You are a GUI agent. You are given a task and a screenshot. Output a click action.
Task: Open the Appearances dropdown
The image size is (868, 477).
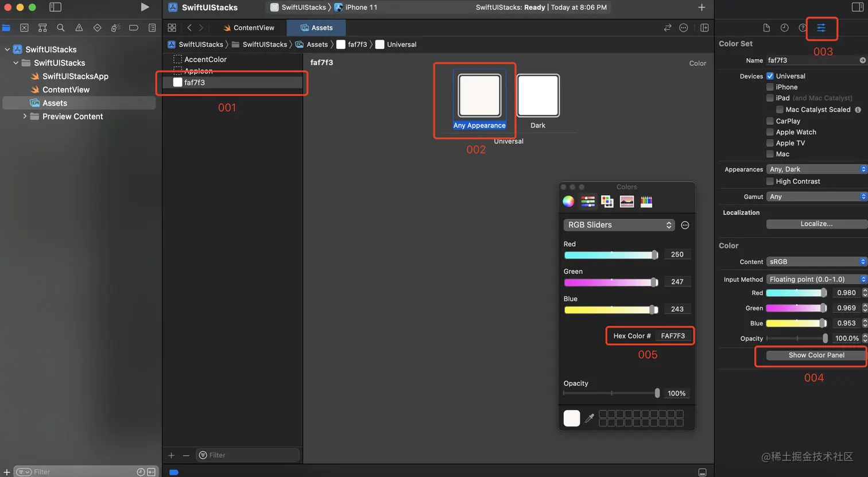point(817,169)
